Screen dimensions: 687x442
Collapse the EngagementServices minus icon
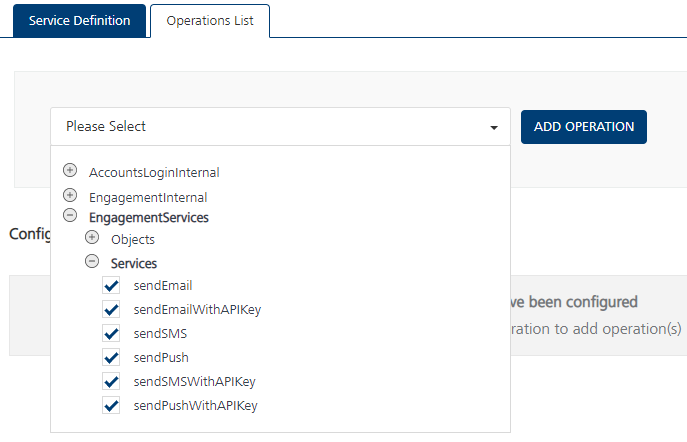pos(70,215)
